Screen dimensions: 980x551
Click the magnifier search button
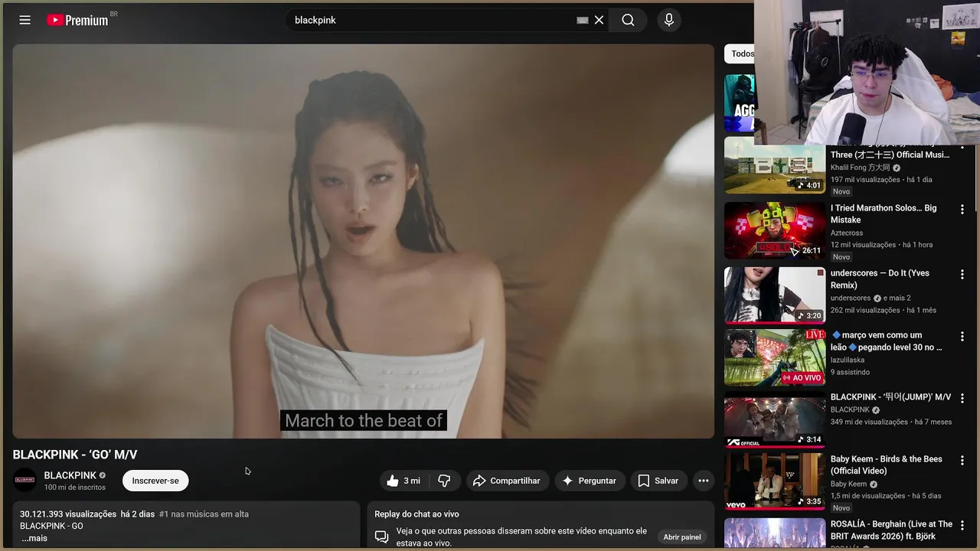pyautogui.click(x=628, y=20)
